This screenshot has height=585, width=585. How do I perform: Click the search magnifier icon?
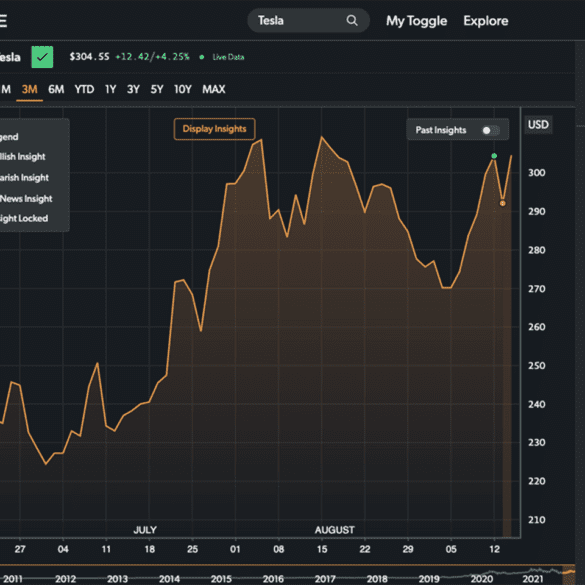click(x=352, y=20)
